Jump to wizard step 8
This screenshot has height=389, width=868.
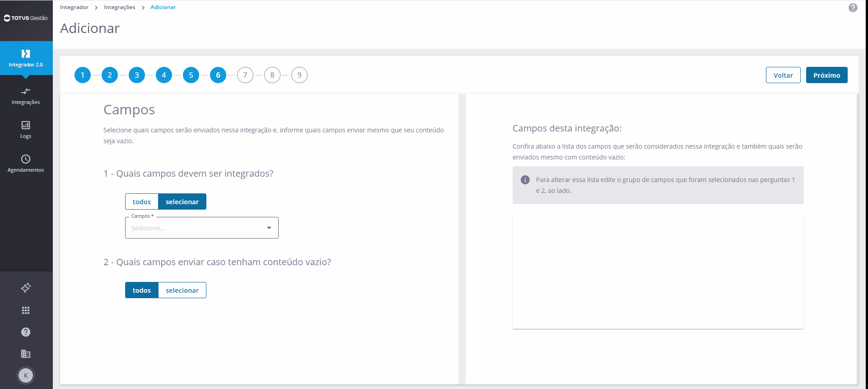[x=272, y=75]
